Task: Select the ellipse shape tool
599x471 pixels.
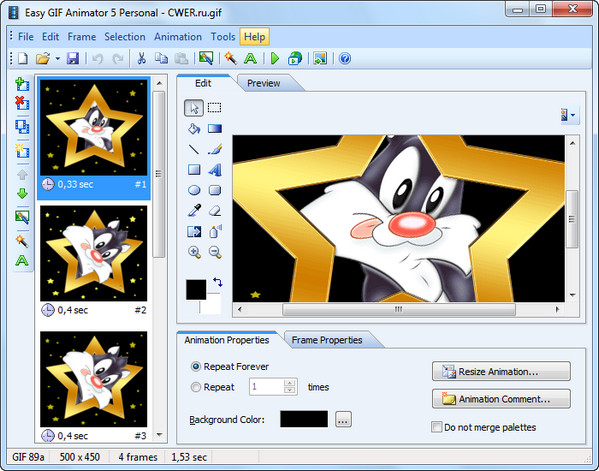Action: pyautogui.click(x=194, y=190)
